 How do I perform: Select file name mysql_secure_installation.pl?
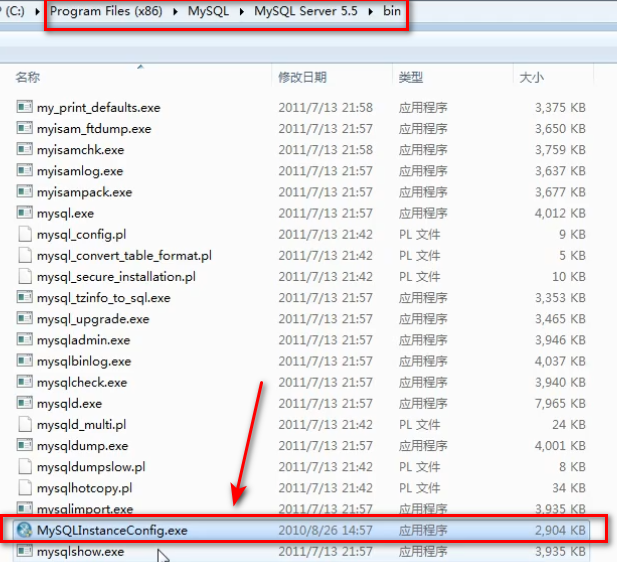[116, 277]
